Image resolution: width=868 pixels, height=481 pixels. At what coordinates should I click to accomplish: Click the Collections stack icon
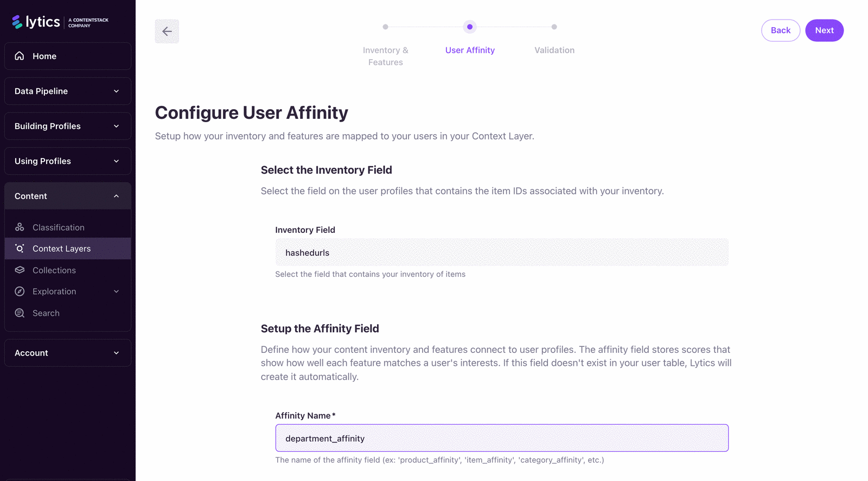[x=20, y=270]
